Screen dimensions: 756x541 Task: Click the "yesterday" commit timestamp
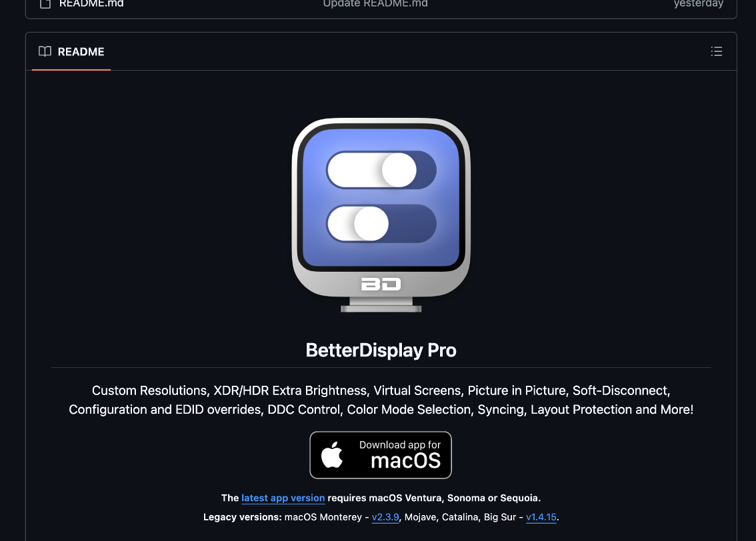click(699, 4)
